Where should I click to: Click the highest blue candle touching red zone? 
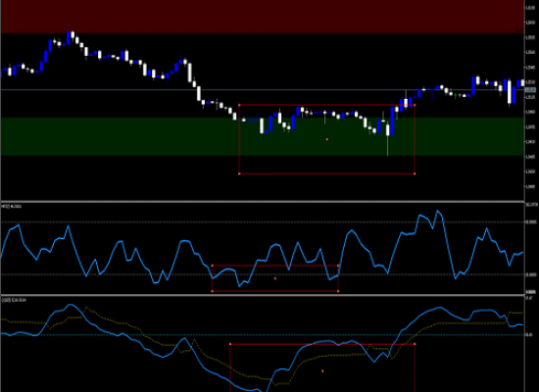click(x=69, y=38)
